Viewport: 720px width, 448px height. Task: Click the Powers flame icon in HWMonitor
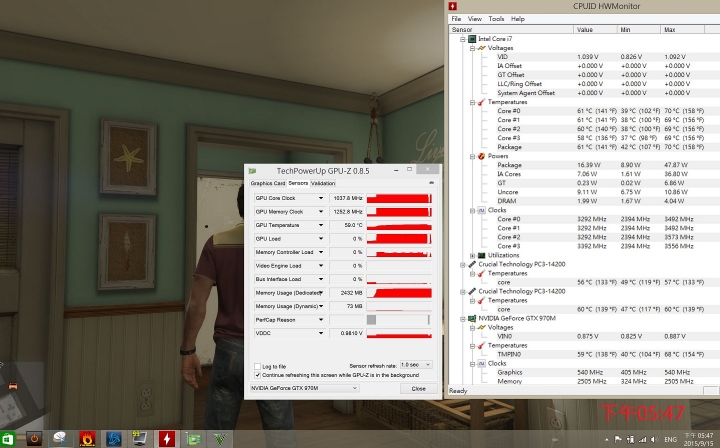point(481,156)
